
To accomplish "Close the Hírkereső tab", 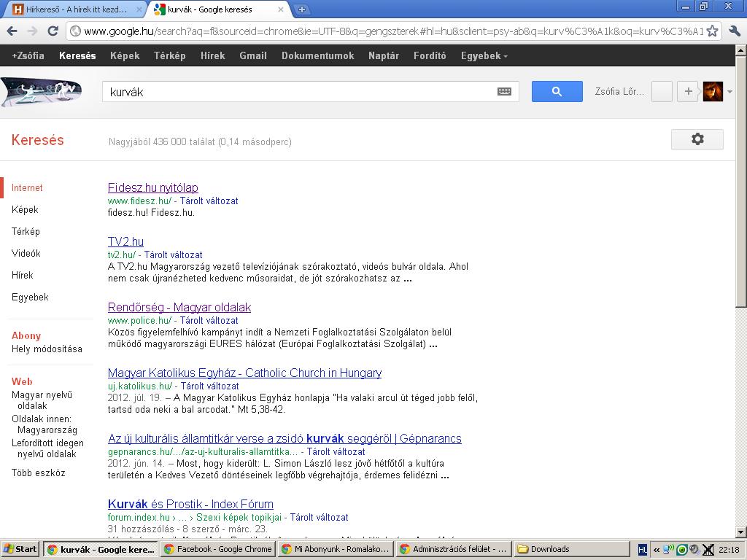I will pyautogui.click(x=139, y=9).
